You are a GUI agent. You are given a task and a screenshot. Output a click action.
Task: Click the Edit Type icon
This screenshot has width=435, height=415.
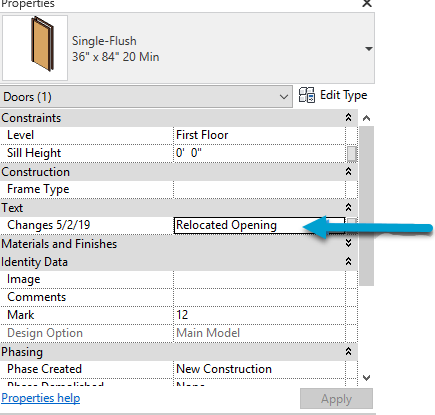point(307,95)
